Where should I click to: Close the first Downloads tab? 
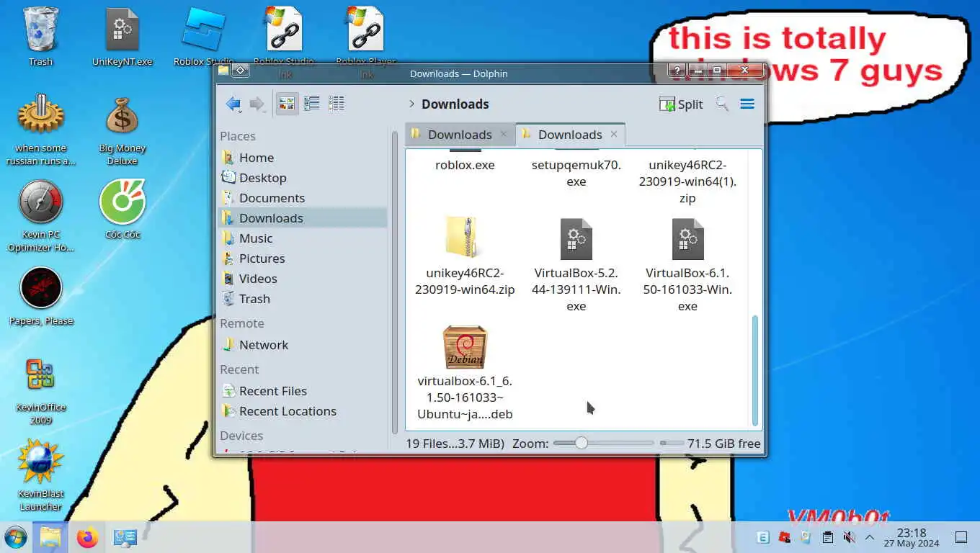(504, 134)
